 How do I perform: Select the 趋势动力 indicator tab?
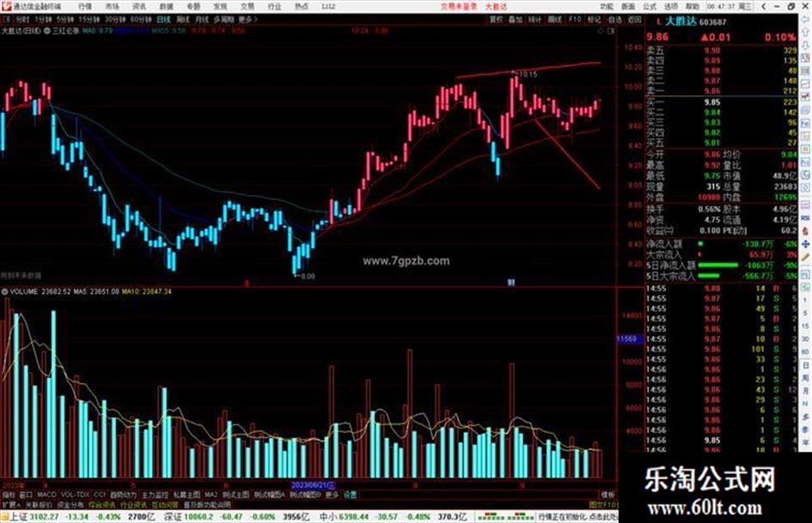(x=123, y=495)
